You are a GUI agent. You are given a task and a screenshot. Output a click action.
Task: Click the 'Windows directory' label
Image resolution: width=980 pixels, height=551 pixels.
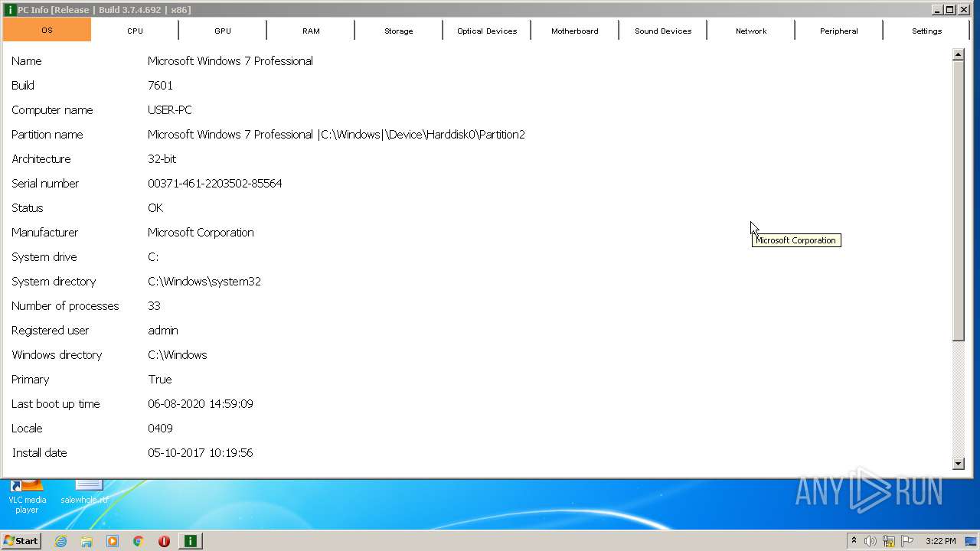(x=57, y=355)
